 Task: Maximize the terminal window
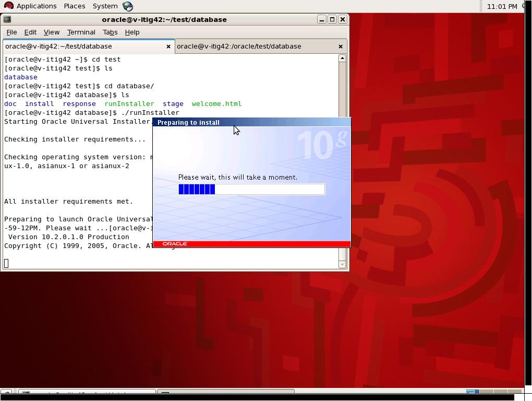pos(332,19)
